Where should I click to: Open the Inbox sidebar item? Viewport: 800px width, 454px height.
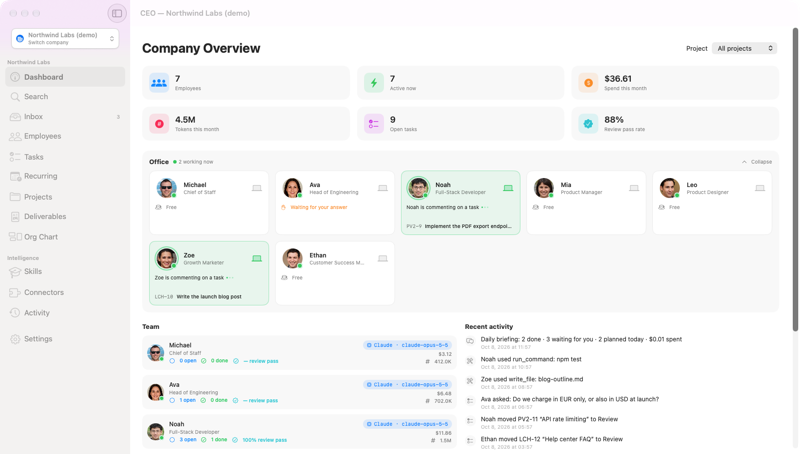click(65, 117)
